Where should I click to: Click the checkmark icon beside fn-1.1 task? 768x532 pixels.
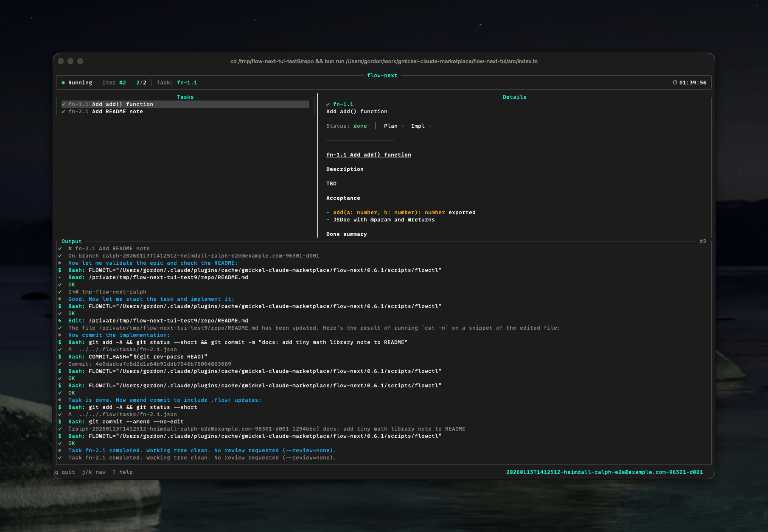click(63, 104)
